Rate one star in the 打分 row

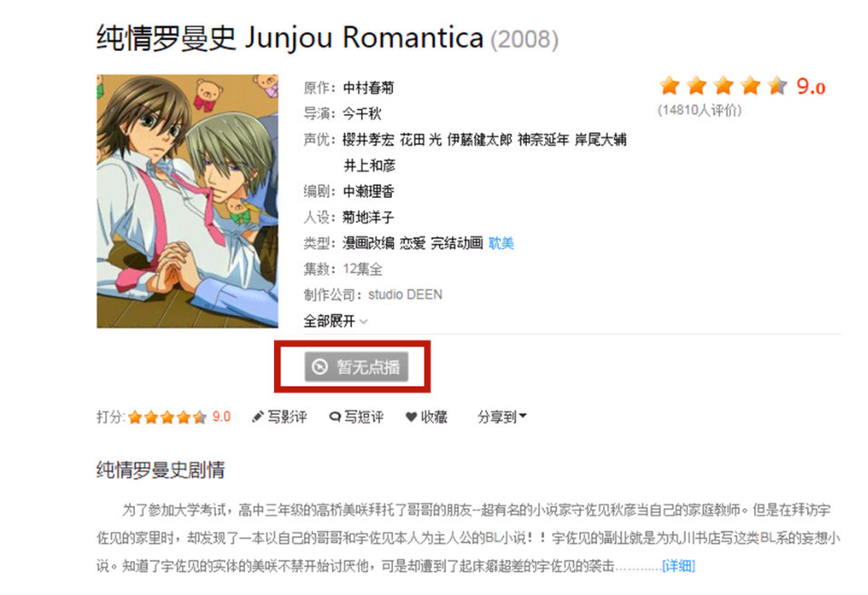tap(135, 417)
